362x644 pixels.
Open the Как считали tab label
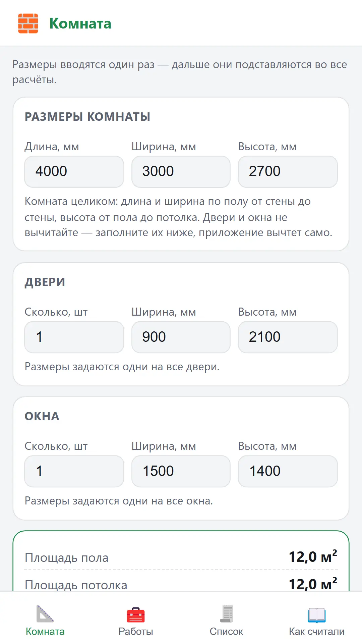(317, 632)
